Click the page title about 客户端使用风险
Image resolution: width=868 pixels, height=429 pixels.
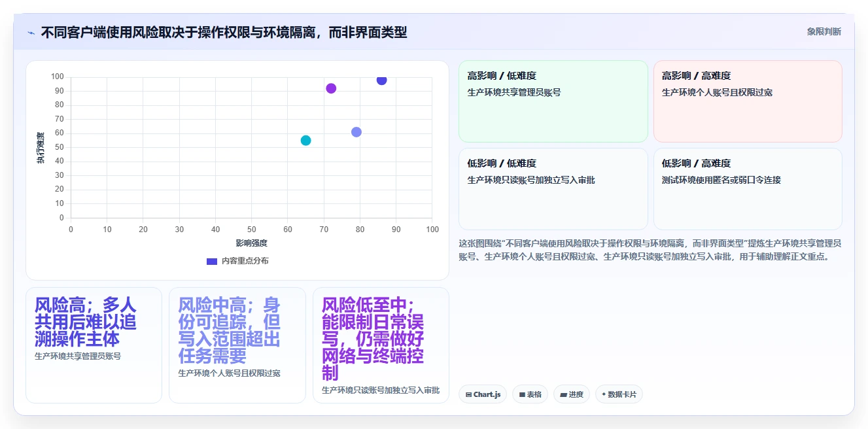(x=224, y=32)
